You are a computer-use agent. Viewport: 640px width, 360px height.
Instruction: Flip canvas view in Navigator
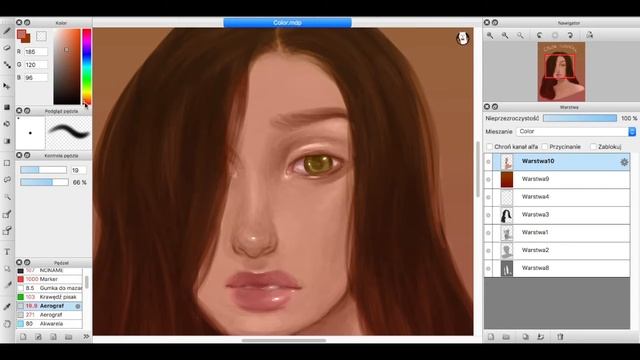point(590,36)
